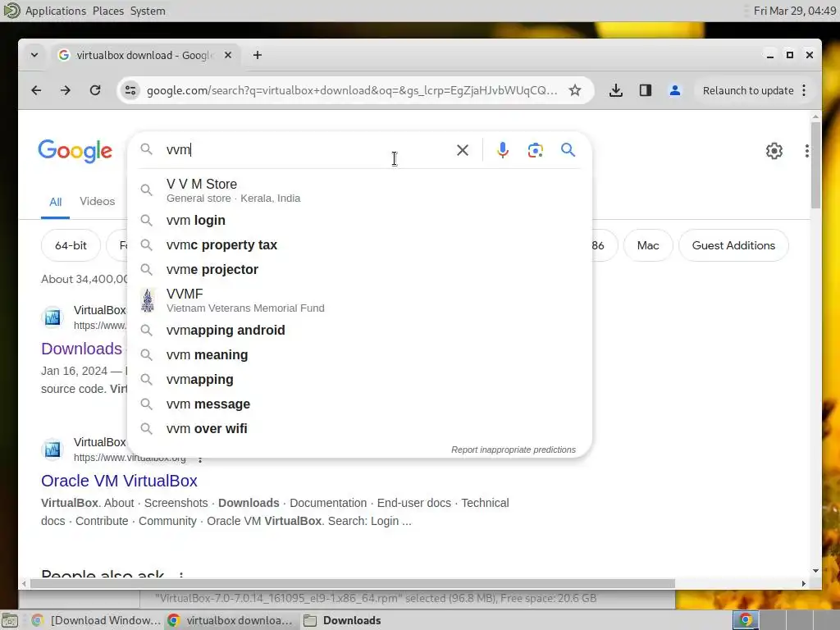The image size is (840, 630).
Task: Close the virtualbox download tab
Action: pyautogui.click(x=228, y=55)
